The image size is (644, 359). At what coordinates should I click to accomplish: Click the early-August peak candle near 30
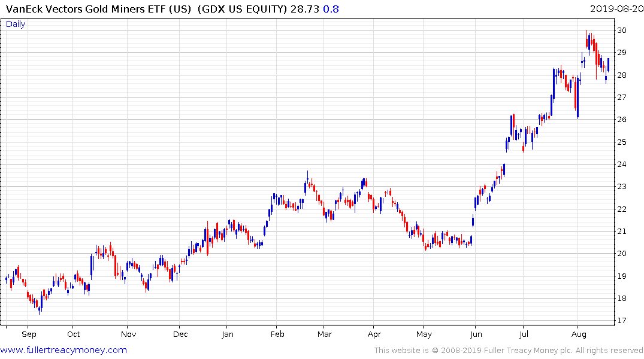pyautogui.click(x=587, y=39)
